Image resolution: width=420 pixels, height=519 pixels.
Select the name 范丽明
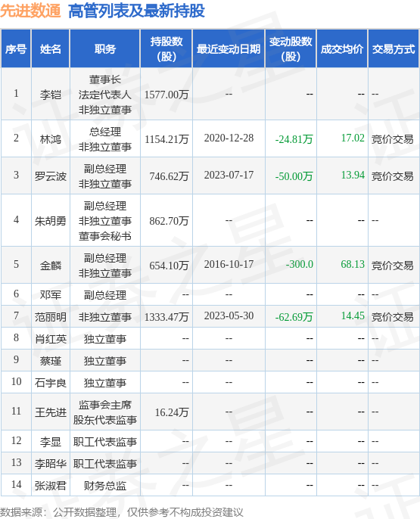coord(51,317)
